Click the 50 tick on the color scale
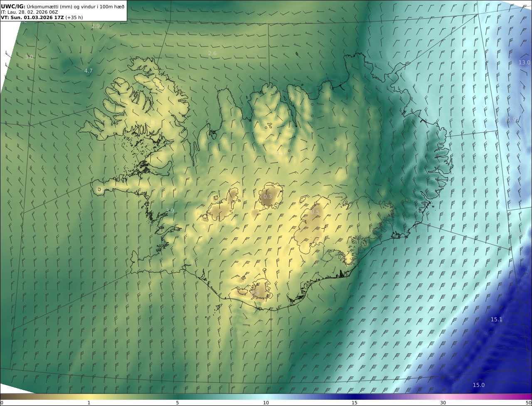The height and width of the screenshot is (406, 532). (x=529, y=403)
